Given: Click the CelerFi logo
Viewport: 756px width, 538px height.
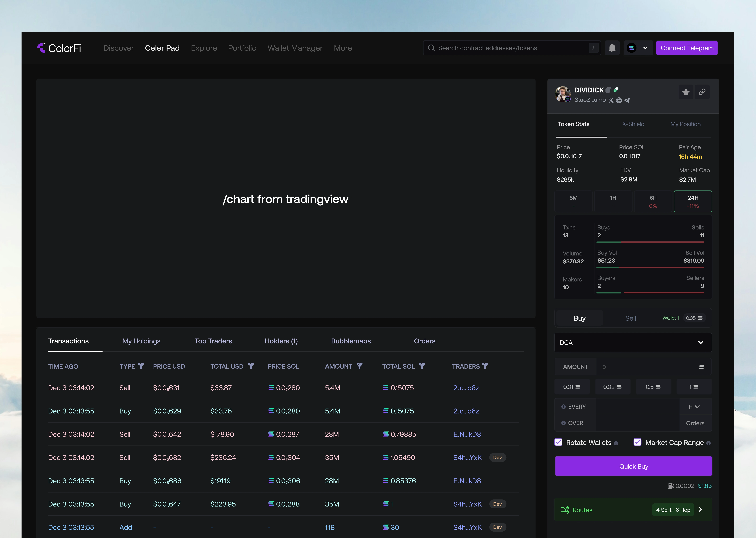Looking at the screenshot, I should click(x=59, y=48).
